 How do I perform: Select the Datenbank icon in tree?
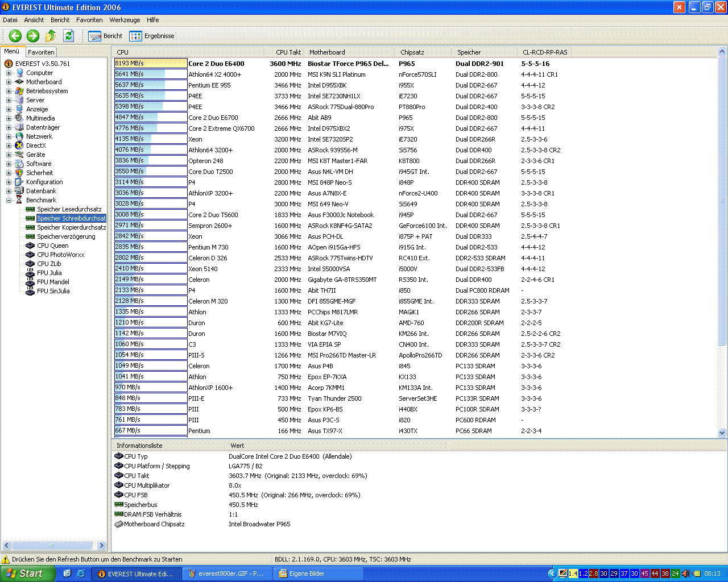pos(19,191)
